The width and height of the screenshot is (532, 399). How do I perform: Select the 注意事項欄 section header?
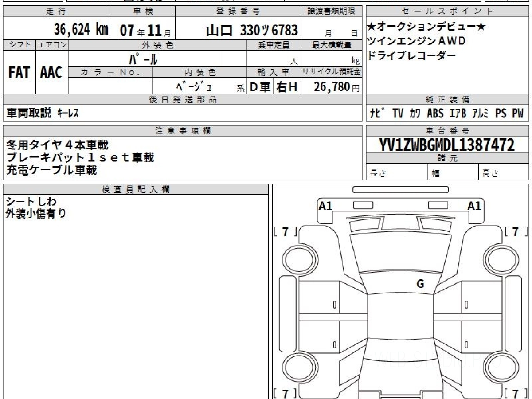183,131
